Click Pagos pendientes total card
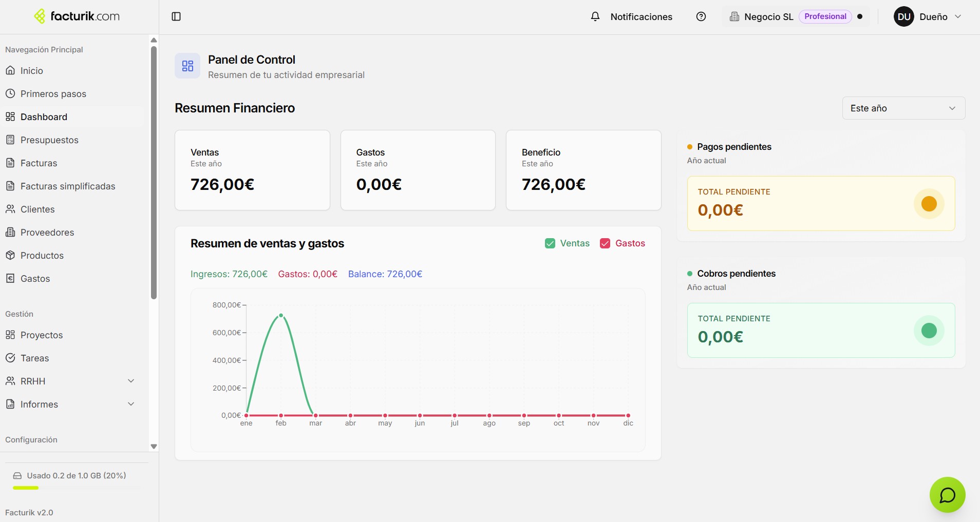 [x=821, y=203]
